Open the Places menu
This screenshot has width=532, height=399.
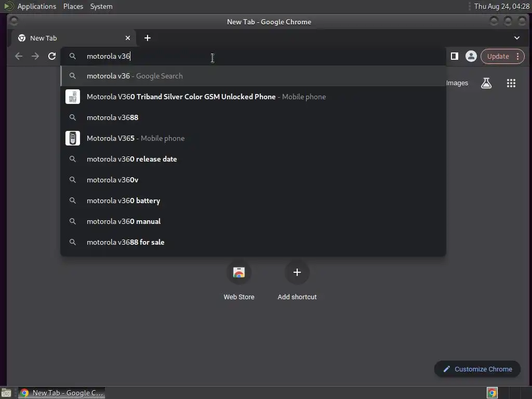pyautogui.click(x=73, y=6)
